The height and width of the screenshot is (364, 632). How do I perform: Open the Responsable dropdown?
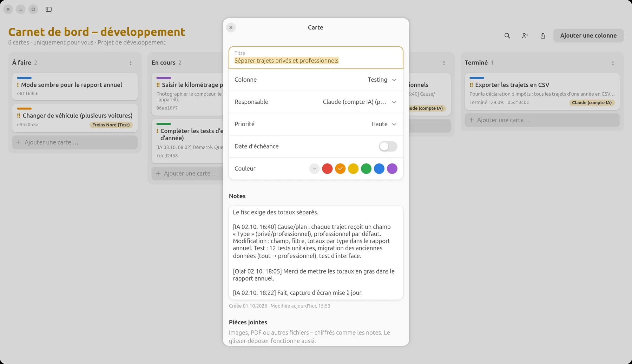pyautogui.click(x=316, y=102)
